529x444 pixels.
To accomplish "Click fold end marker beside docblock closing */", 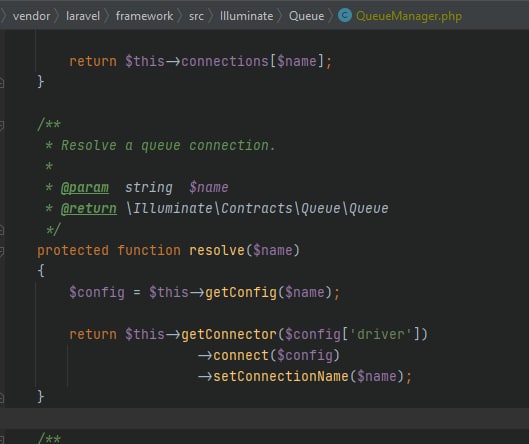I will [1, 230].
